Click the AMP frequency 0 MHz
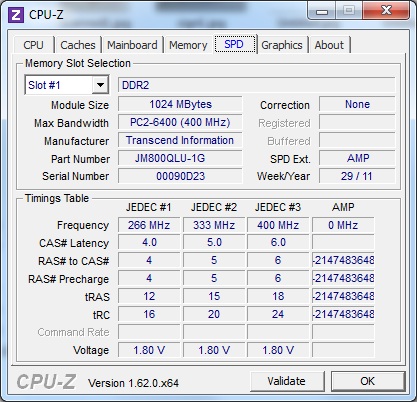 [x=343, y=225]
